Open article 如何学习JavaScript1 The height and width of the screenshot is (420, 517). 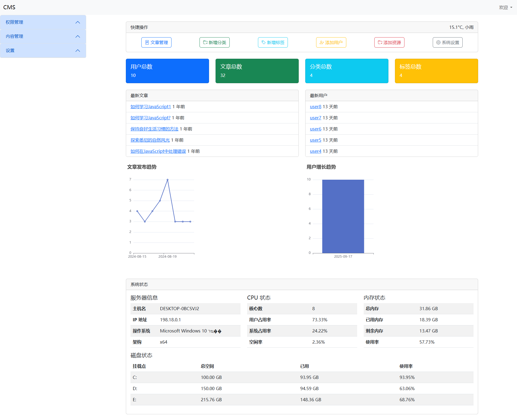coord(151,107)
